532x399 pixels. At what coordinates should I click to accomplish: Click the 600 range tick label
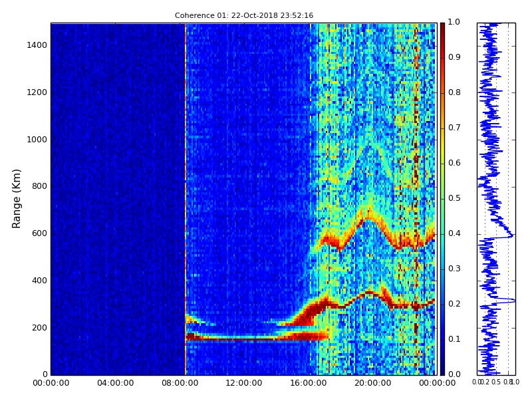coord(40,233)
